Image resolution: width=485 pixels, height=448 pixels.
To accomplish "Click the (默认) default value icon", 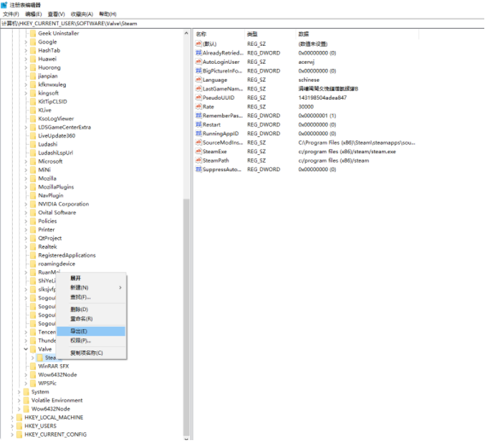I will (x=198, y=44).
